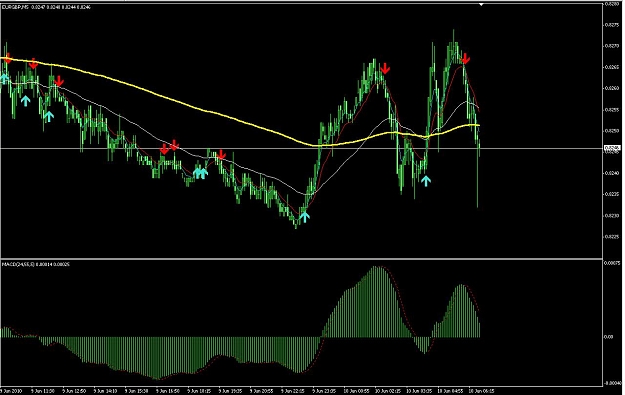Click the 0.00075 MACD scale label
The height and width of the screenshot is (395, 625).
613,263
